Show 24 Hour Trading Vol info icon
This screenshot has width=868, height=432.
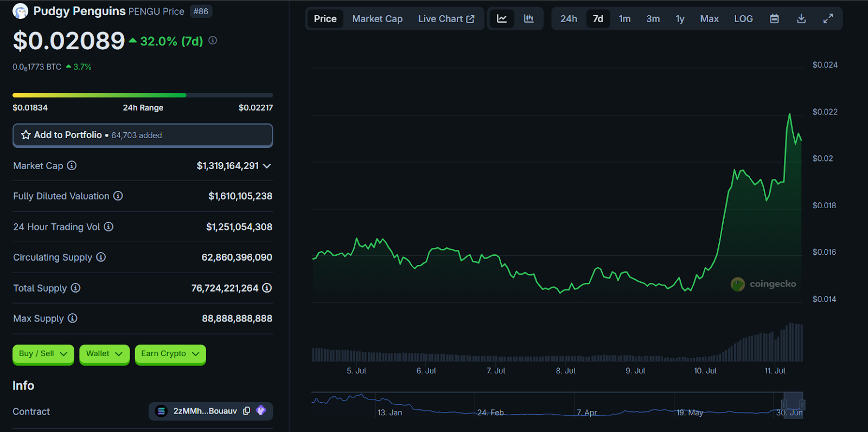point(108,227)
